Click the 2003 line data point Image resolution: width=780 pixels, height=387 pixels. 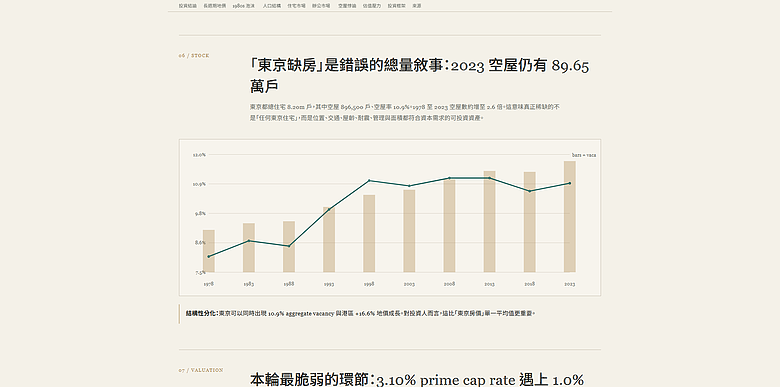(x=409, y=186)
